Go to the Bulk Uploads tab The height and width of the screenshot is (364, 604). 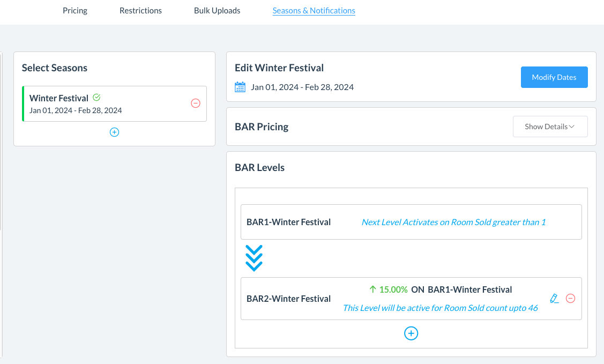[217, 10]
